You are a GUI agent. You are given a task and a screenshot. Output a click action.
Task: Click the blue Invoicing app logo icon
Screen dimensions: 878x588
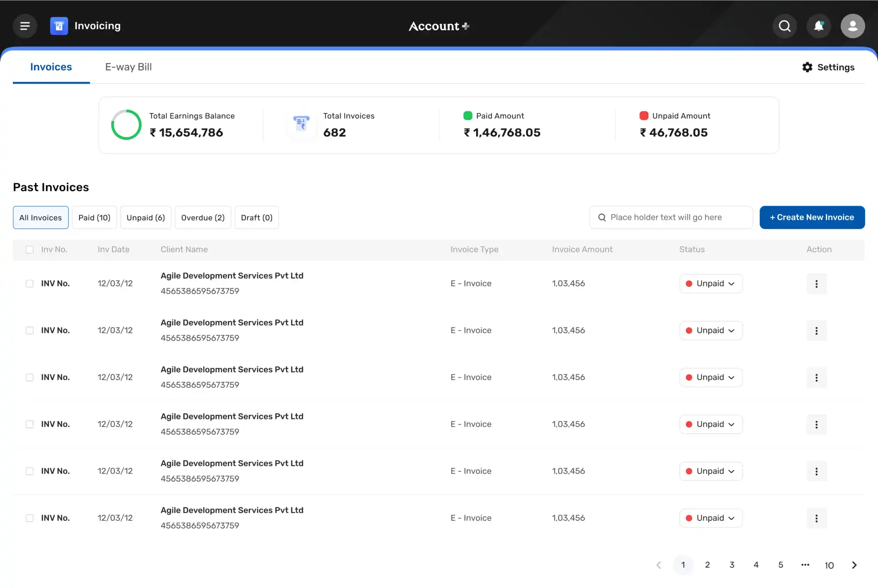[x=59, y=26]
